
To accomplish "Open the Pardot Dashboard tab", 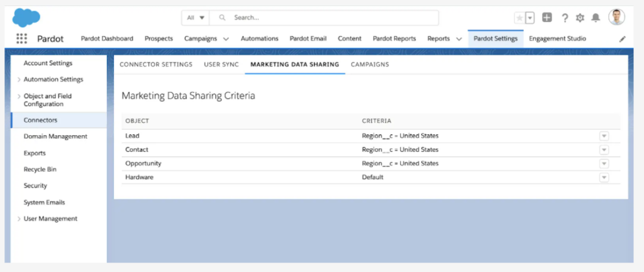I will pos(107,38).
